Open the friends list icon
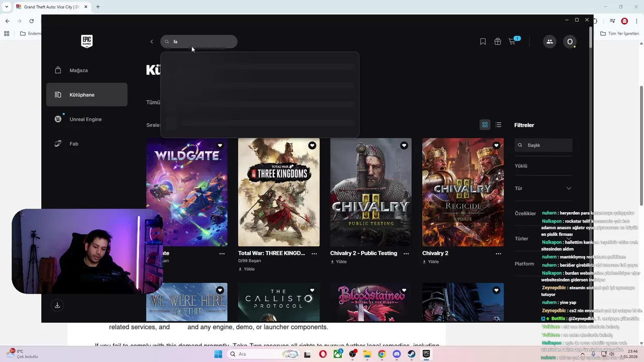 click(549, 42)
